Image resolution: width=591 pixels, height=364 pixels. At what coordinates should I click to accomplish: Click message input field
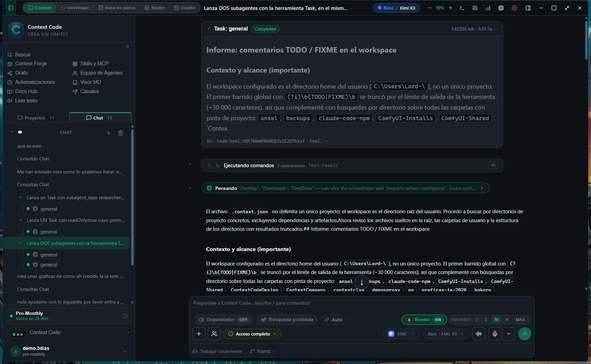361,303
